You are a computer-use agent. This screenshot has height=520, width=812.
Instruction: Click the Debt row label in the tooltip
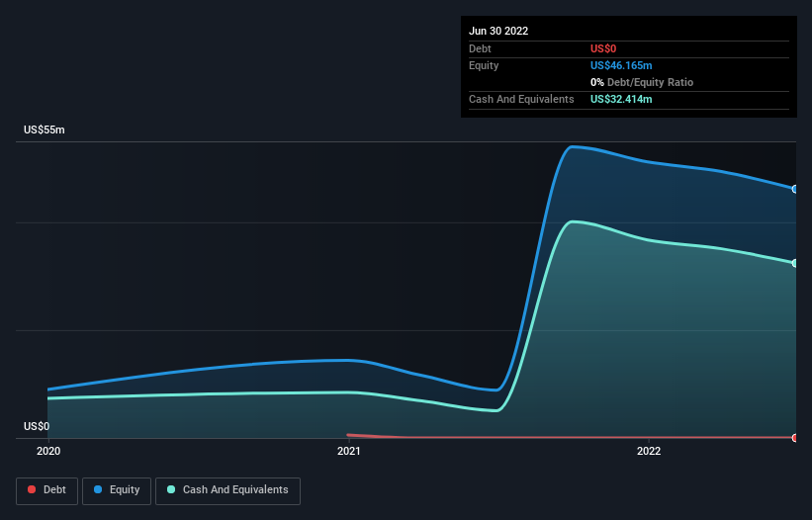(480, 48)
